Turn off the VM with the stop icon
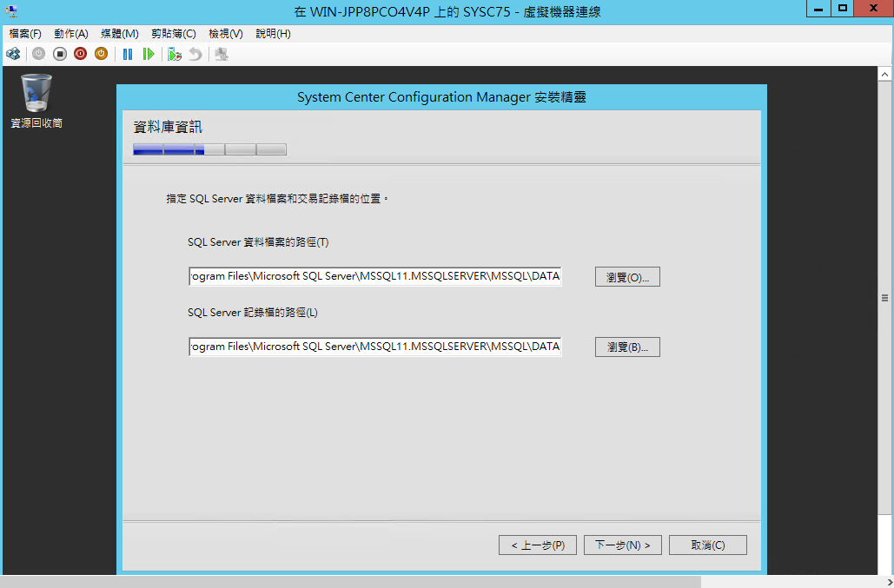The image size is (894, 588). [60, 54]
